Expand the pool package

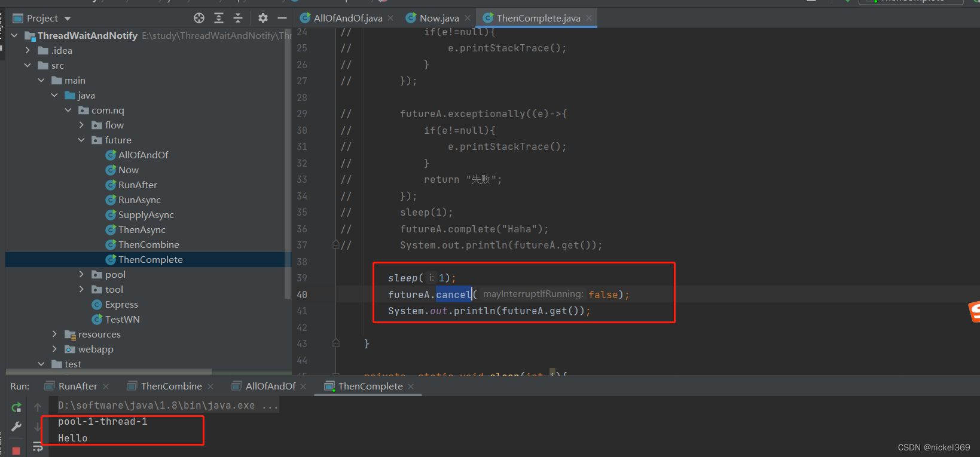[81, 275]
